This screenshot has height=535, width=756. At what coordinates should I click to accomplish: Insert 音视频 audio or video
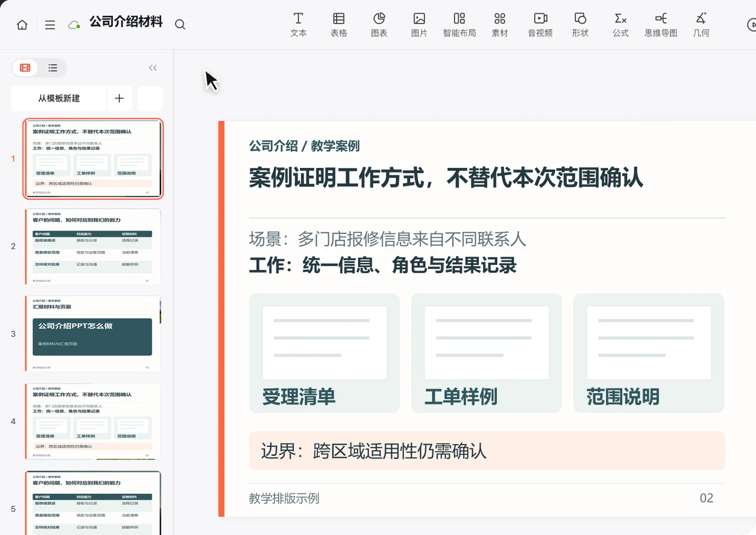540,25
